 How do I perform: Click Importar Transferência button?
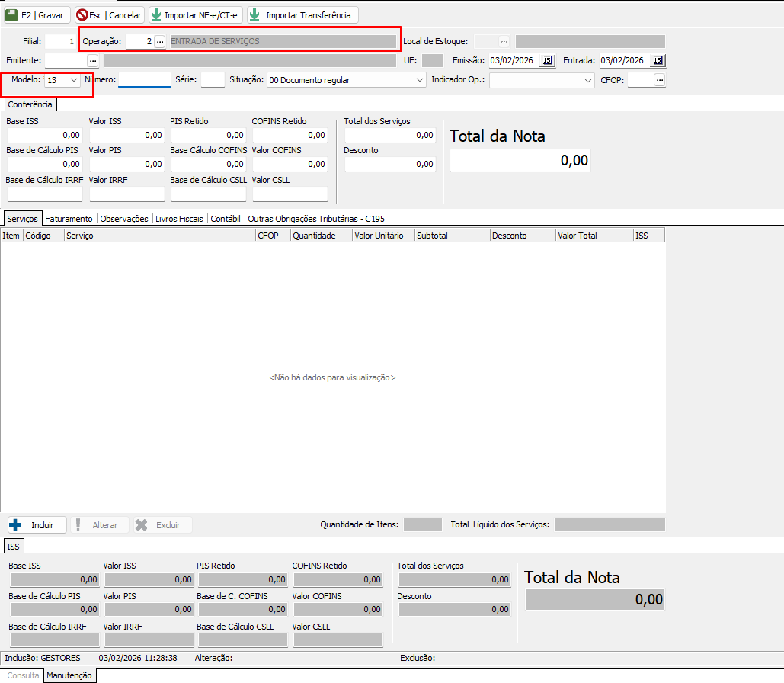[302, 15]
